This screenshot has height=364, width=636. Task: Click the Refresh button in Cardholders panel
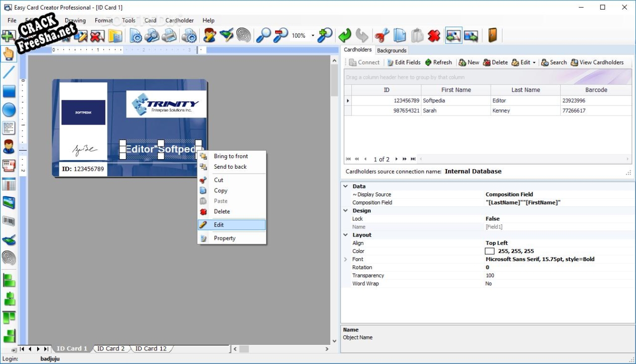pos(438,62)
